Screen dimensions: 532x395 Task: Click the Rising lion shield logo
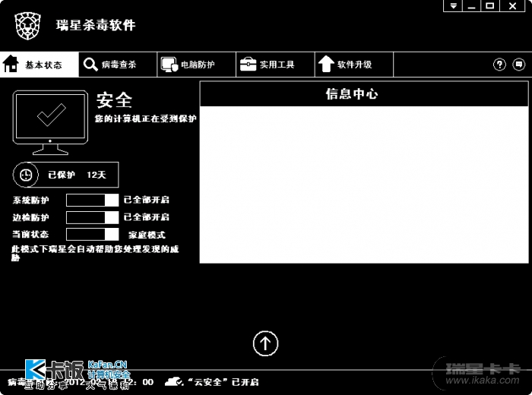pos(28,26)
